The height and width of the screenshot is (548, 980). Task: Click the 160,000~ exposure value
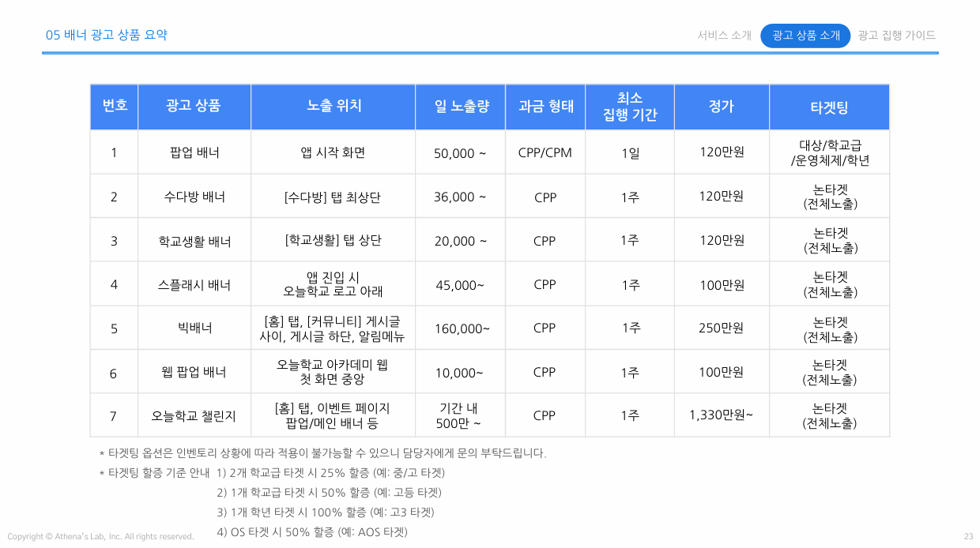(462, 329)
